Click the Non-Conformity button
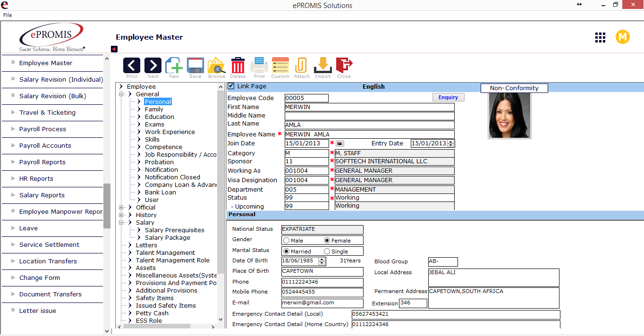The height and width of the screenshot is (336, 644). tap(514, 88)
